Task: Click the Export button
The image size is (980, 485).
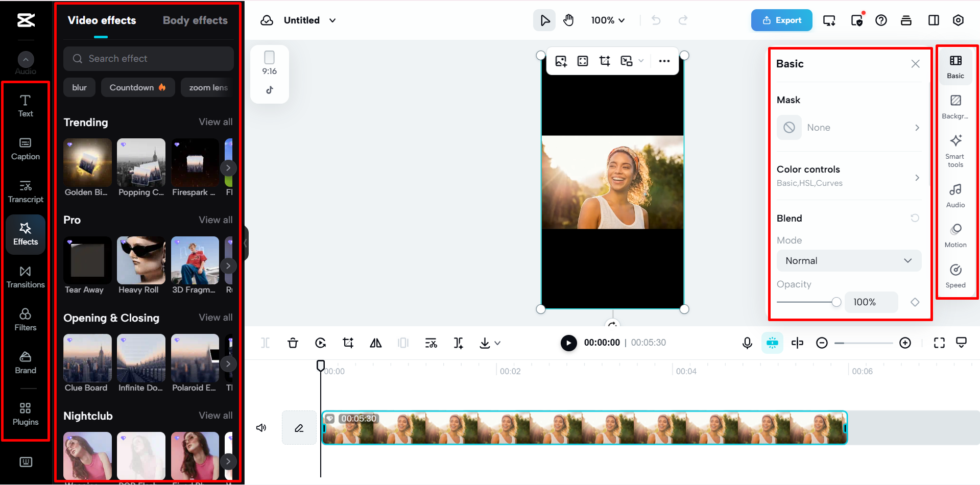Action: click(x=781, y=20)
